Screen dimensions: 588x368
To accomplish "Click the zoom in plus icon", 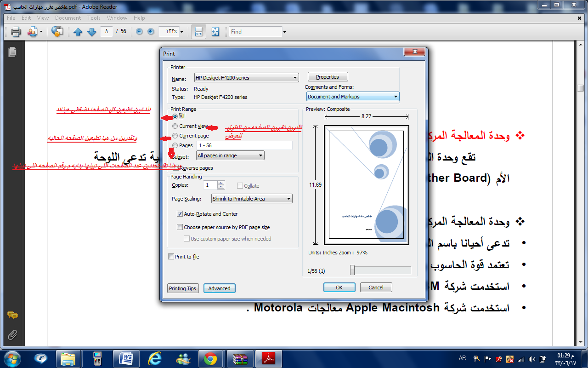I will [151, 32].
